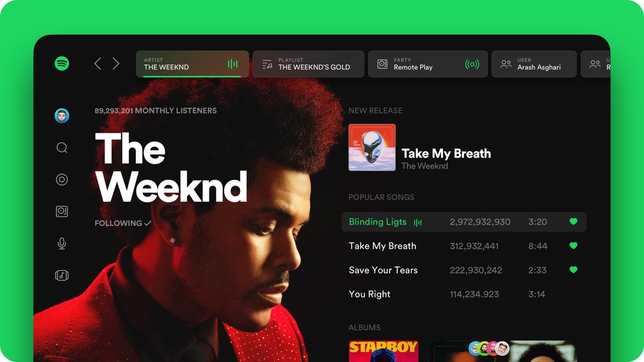Go forward with the right arrow
The width and height of the screenshot is (644, 362).
click(116, 64)
